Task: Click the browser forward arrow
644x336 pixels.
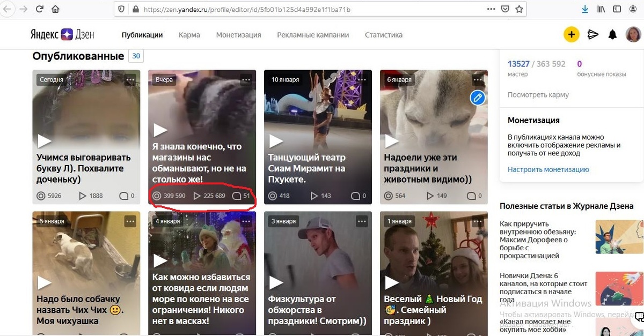Action: [23, 9]
